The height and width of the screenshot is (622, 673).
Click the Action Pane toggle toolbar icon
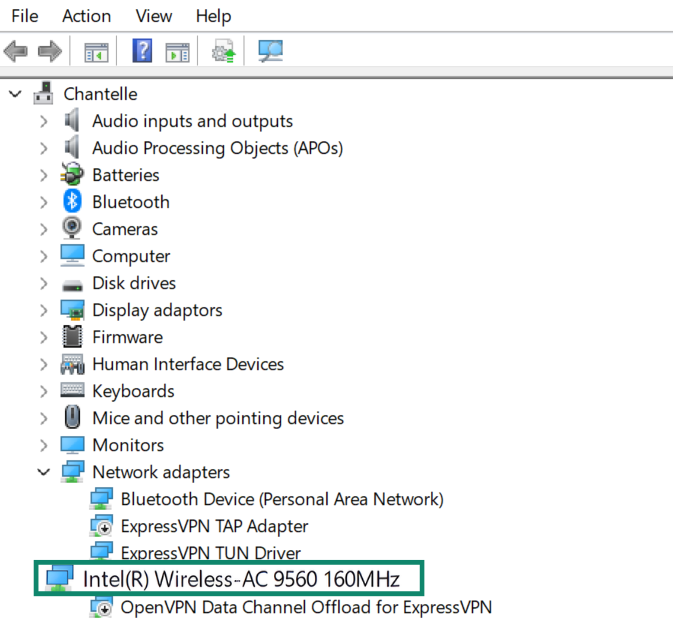(177, 52)
